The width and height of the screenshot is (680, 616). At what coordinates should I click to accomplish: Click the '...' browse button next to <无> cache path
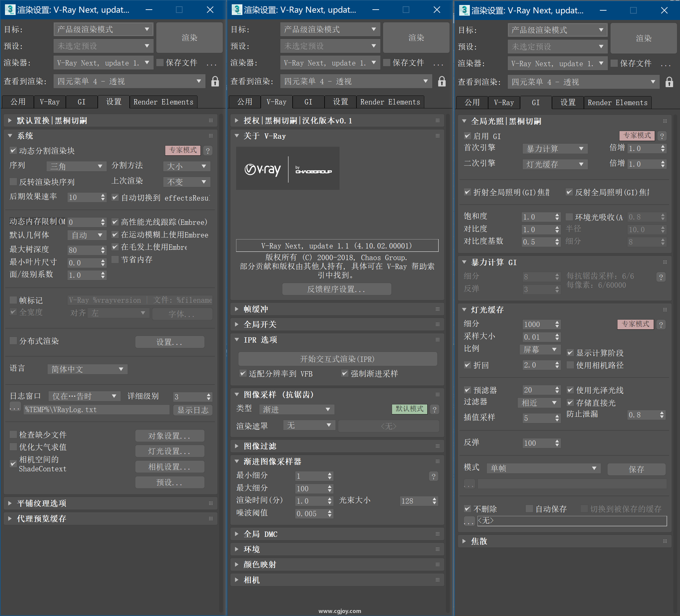(x=469, y=521)
